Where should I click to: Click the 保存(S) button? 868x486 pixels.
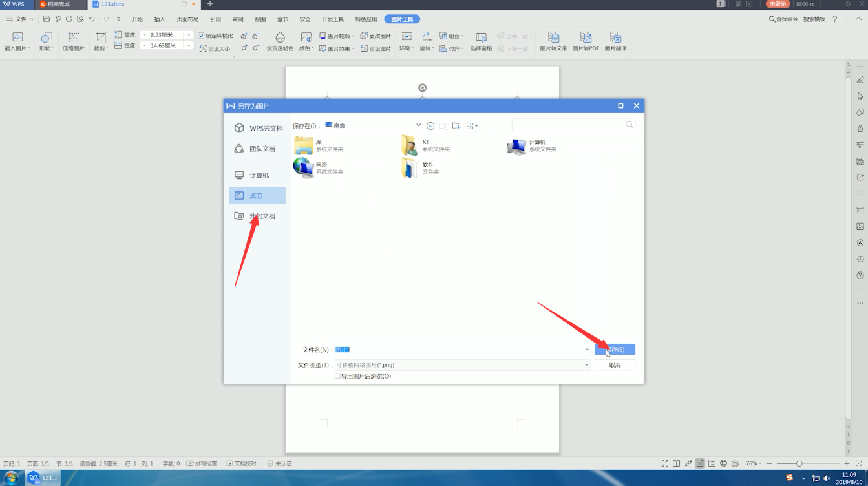(x=615, y=350)
